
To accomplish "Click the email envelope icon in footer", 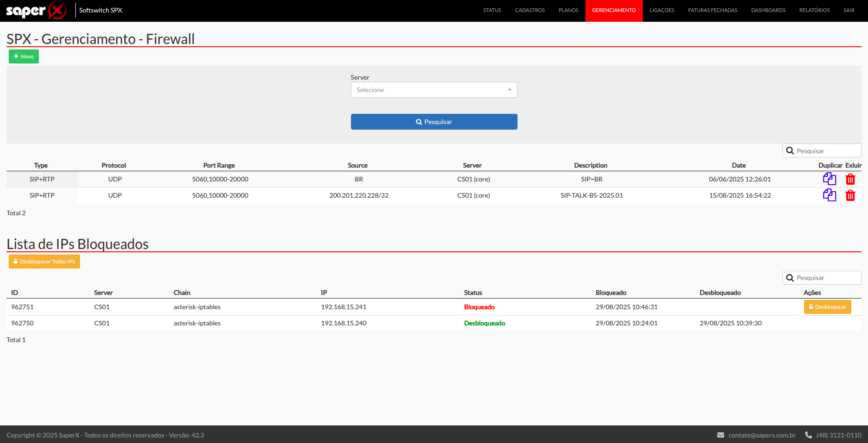I will pos(720,435).
